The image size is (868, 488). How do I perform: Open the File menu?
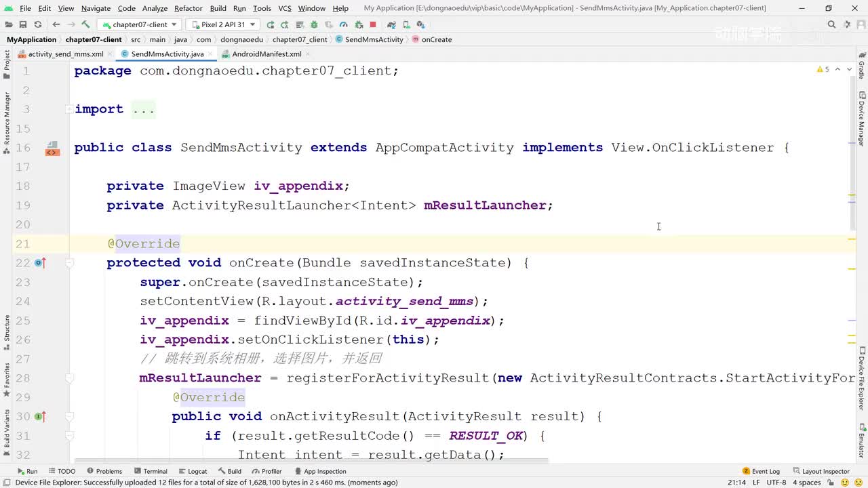click(25, 8)
